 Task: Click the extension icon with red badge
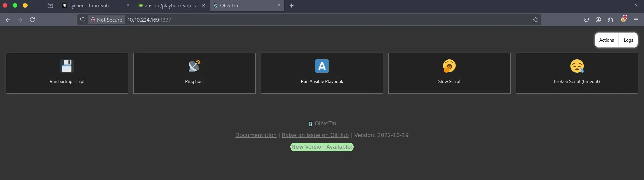coord(624,19)
